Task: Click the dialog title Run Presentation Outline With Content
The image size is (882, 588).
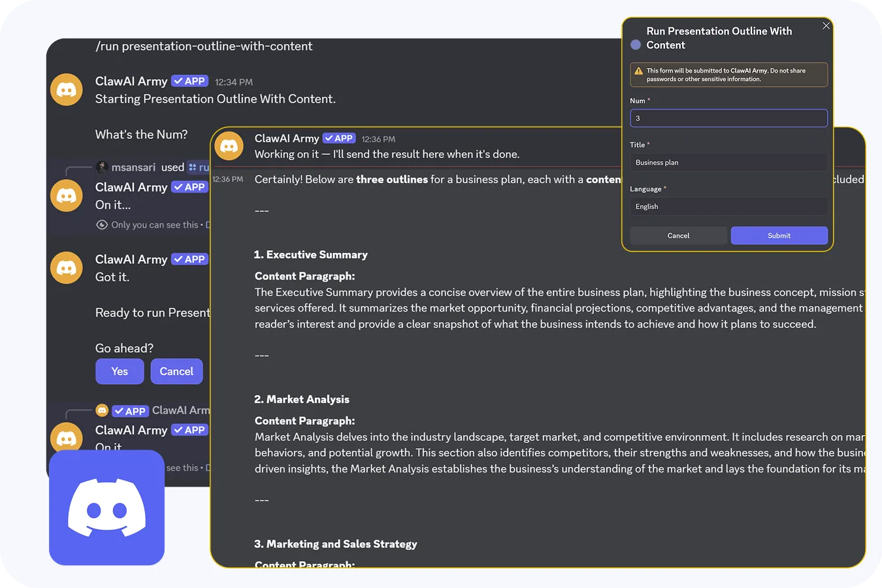Action: (x=719, y=38)
